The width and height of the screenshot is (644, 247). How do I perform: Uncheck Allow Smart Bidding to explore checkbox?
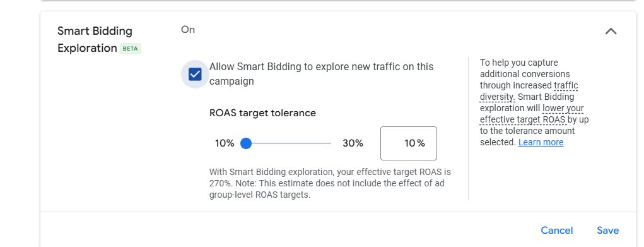195,75
